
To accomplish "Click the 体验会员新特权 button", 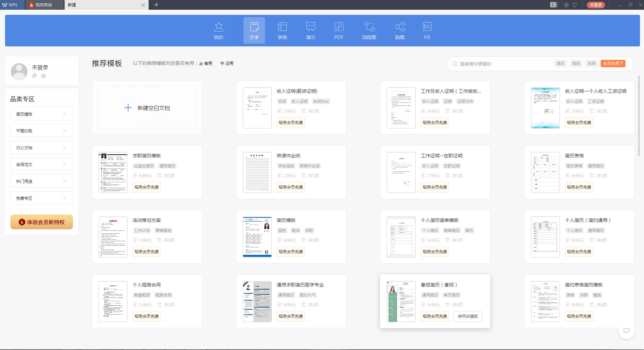I will 42,222.
